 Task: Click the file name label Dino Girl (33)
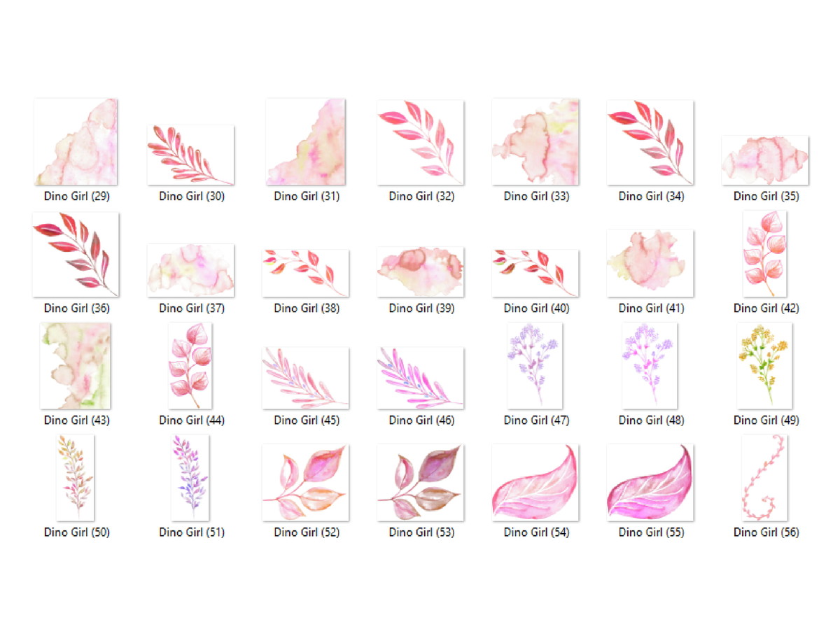[536, 197]
